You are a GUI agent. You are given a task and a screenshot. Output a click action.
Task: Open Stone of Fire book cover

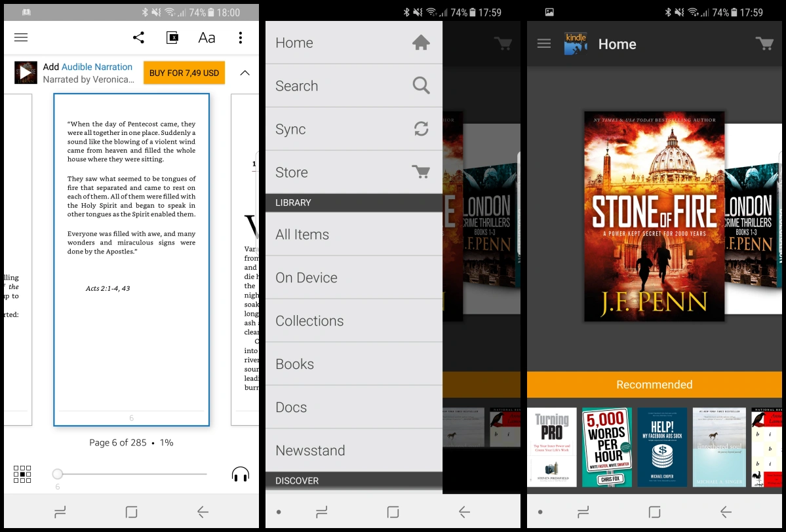click(x=654, y=216)
